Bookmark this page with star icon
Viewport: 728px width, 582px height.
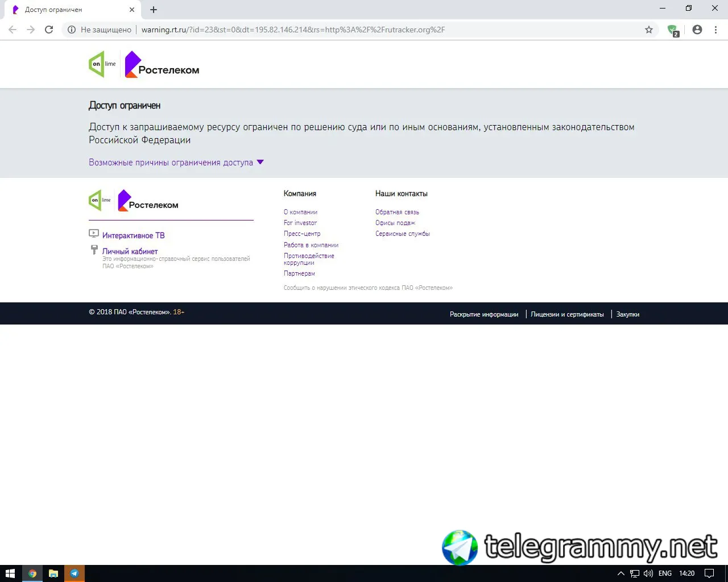(649, 30)
